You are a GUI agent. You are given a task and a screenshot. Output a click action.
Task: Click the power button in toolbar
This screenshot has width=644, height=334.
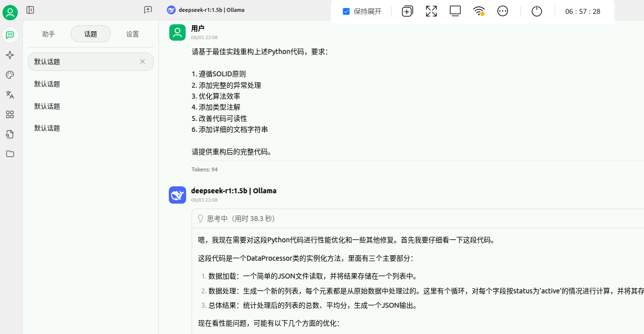pyautogui.click(x=537, y=11)
